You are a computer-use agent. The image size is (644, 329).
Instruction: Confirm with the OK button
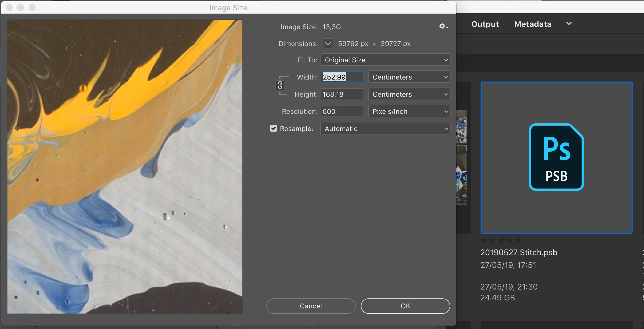pos(405,306)
